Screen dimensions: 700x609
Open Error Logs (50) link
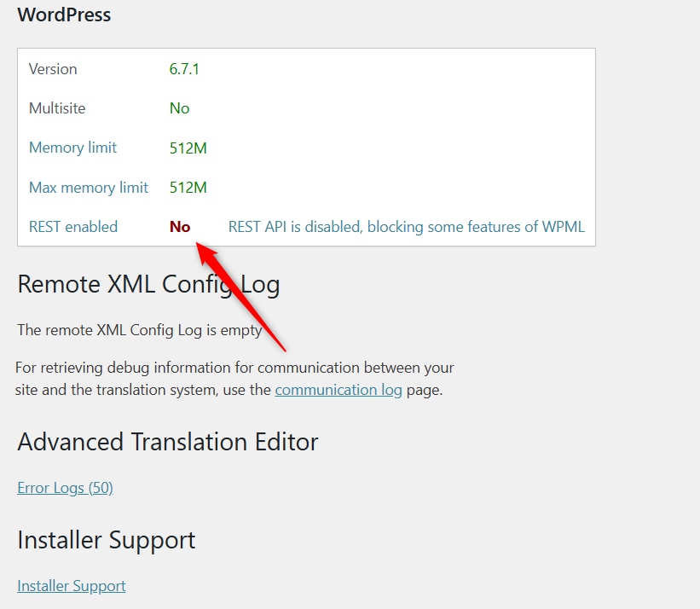click(x=65, y=488)
